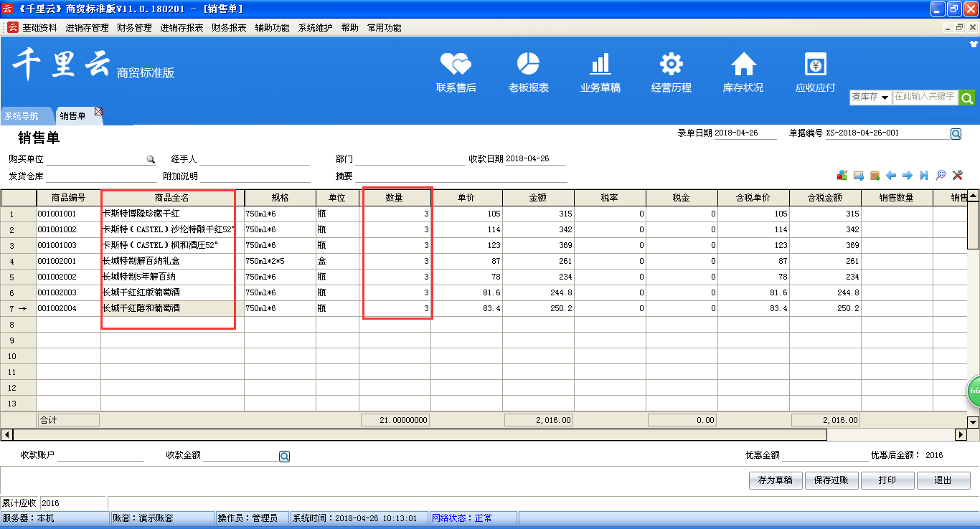Close the 销售单 tab with red X
980x529 pixels.
tap(98, 111)
